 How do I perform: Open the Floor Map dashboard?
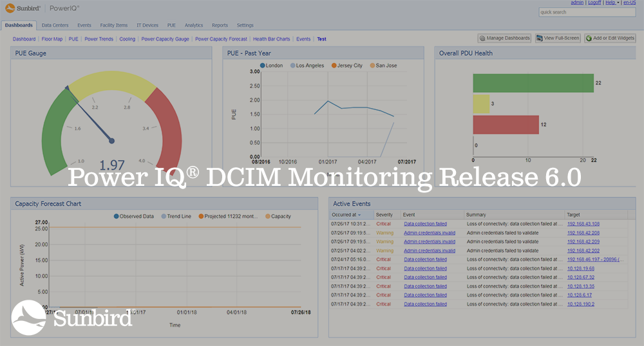point(52,39)
